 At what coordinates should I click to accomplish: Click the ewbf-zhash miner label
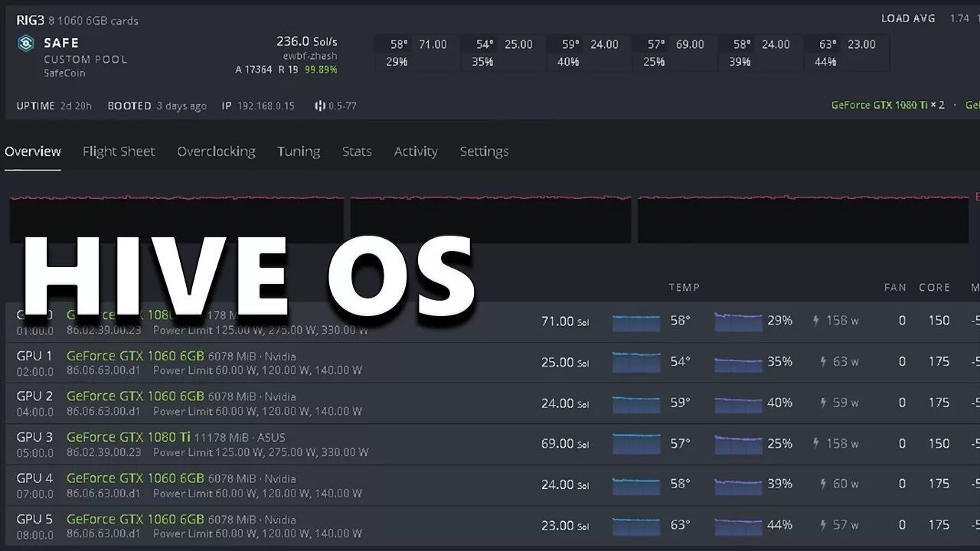pos(310,56)
